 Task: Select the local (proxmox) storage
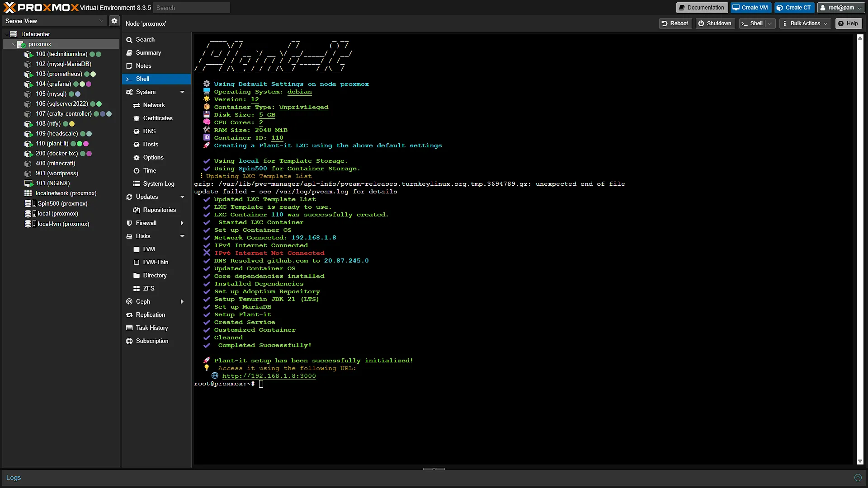(58, 214)
